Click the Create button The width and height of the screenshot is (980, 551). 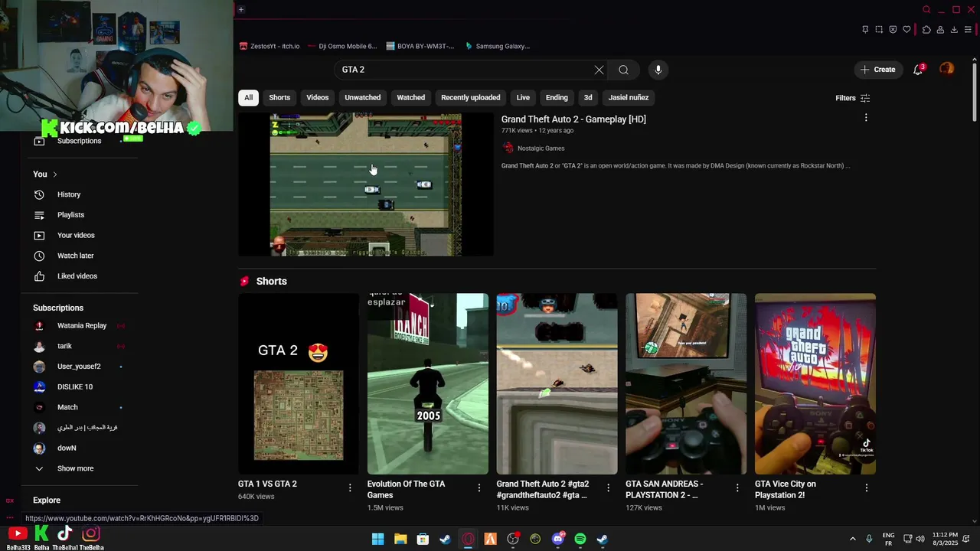click(x=877, y=70)
